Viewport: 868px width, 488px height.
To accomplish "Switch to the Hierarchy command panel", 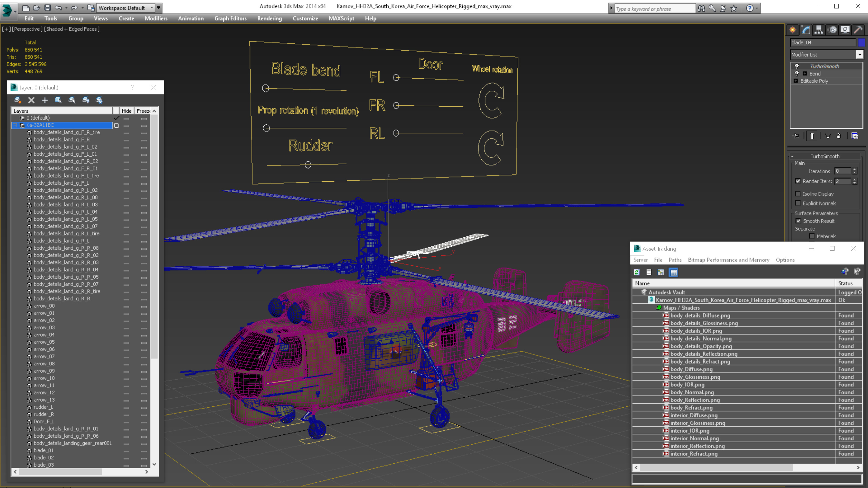I will [x=819, y=30].
